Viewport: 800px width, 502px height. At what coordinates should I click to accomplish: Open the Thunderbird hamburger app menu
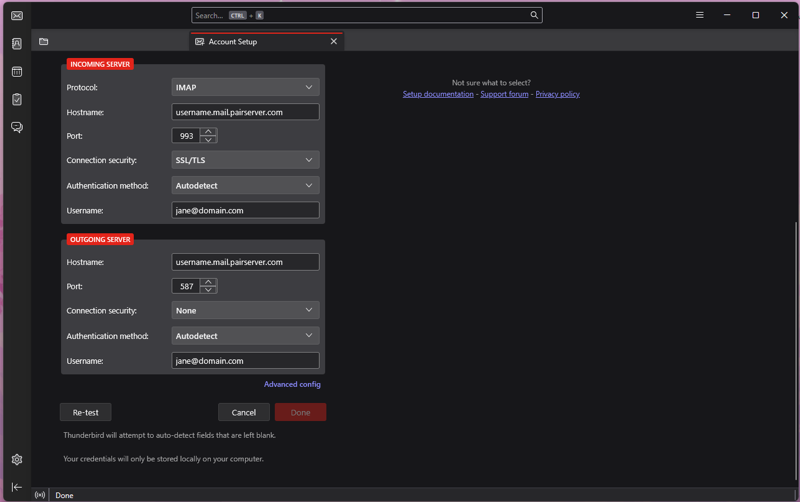(x=699, y=15)
